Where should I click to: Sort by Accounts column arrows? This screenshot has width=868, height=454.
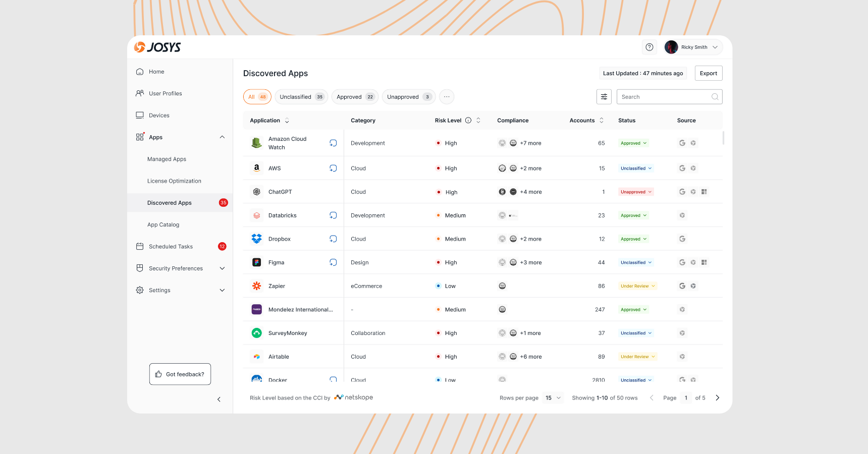[x=602, y=121]
